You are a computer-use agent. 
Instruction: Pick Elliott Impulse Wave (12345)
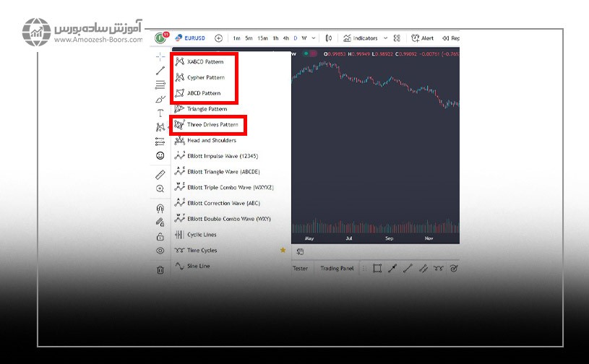(x=222, y=156)
